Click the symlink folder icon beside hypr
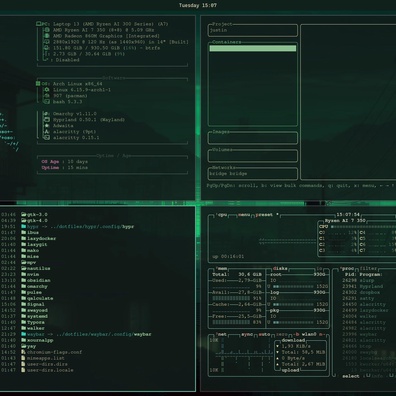 [x=24, y=227]
